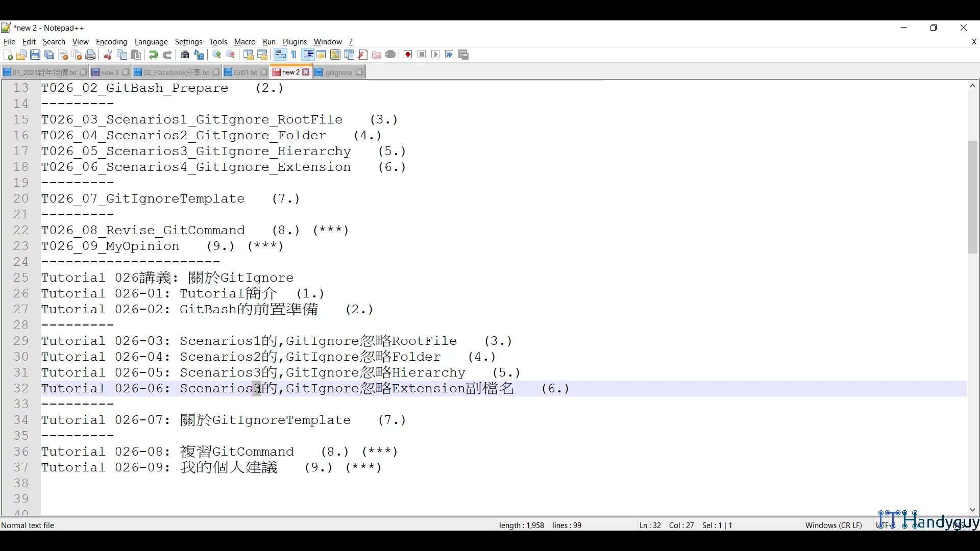Select the Cut tool in the toolbar

(x=108, y=55)
